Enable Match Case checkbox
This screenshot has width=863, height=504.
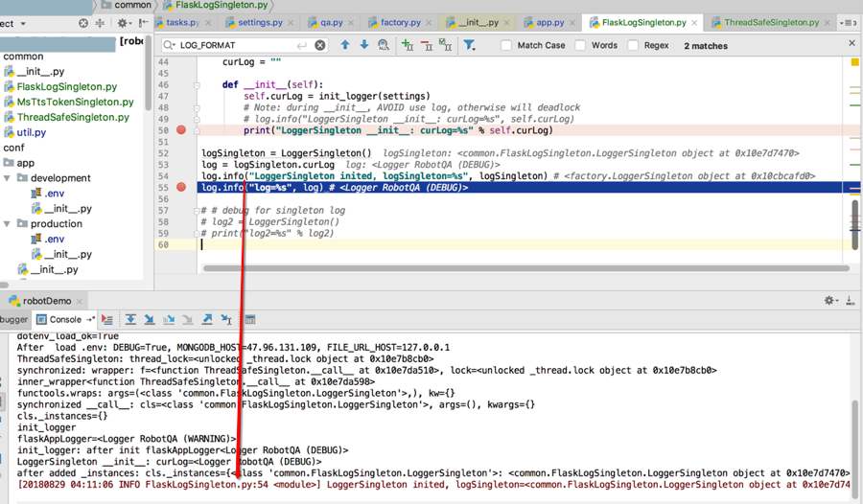tap(506, 45)
